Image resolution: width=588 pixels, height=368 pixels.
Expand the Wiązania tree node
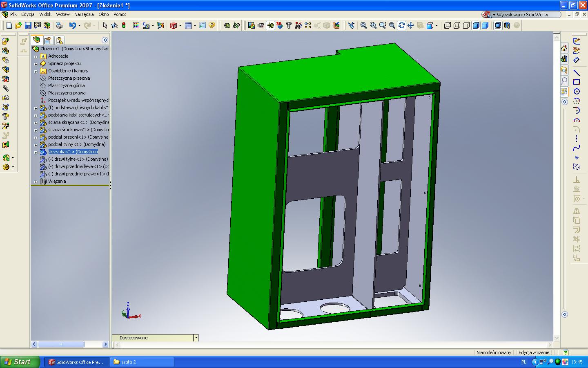pos(36,182)
